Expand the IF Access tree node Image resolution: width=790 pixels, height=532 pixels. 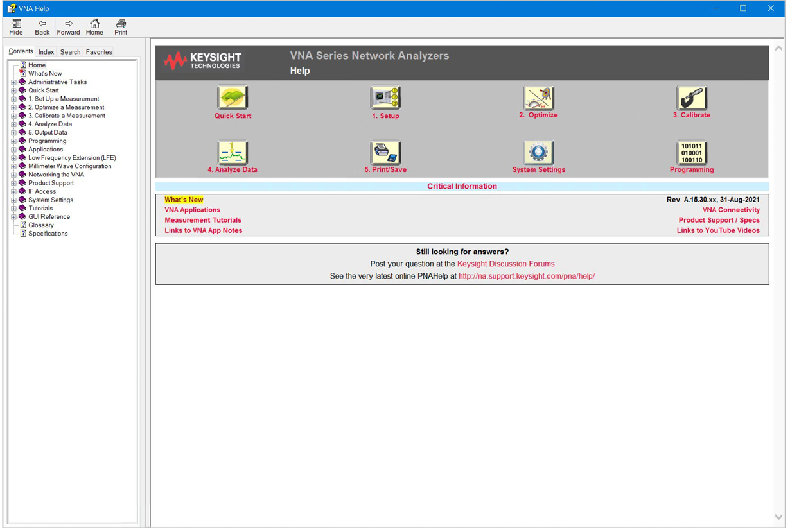pyautogui.click(x=13, y=191)
